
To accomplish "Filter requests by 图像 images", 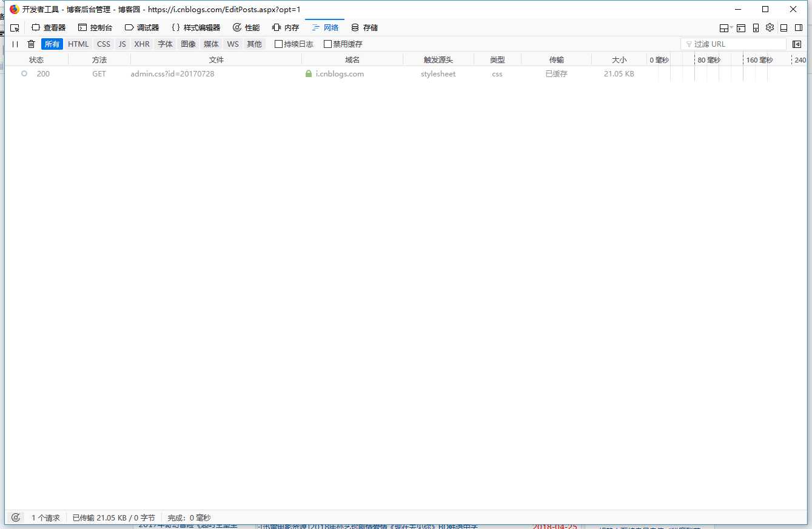I will click(x=188, y=44).
